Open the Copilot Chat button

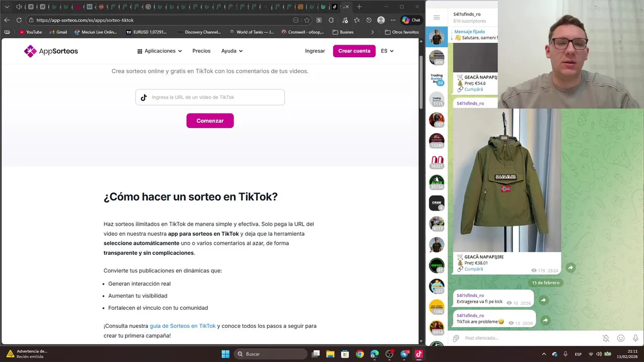tap(411, 20)
